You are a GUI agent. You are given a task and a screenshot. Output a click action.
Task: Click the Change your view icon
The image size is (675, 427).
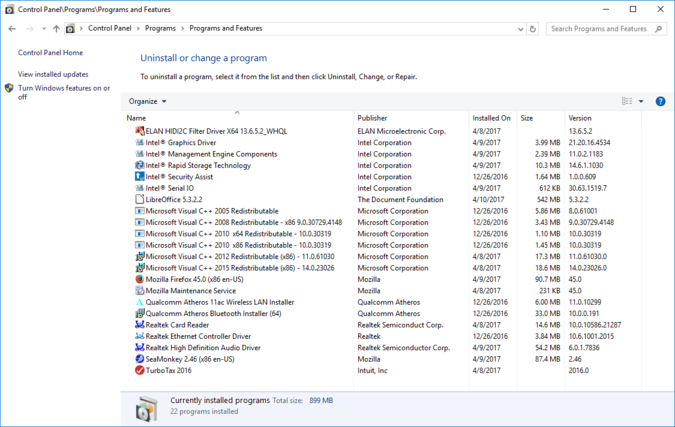tap(627, 101)
